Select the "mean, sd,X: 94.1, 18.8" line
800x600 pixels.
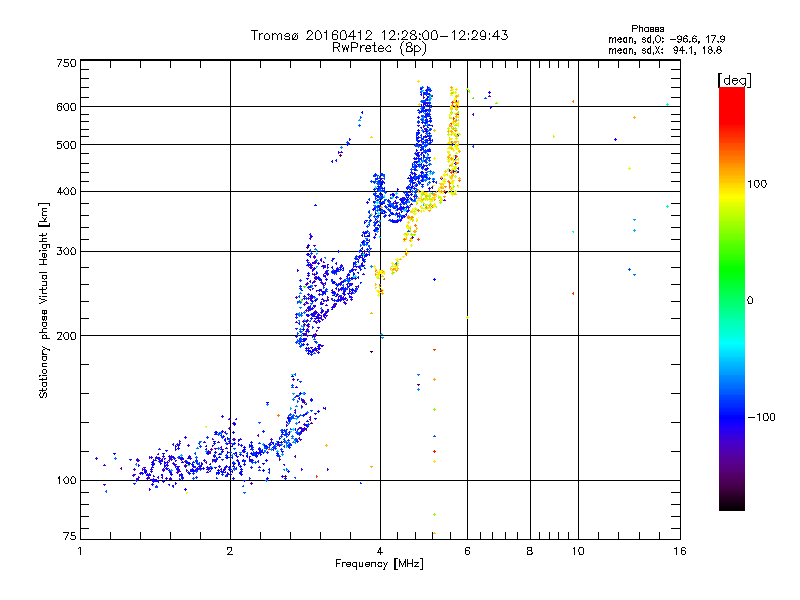click(x=665, y=50)
